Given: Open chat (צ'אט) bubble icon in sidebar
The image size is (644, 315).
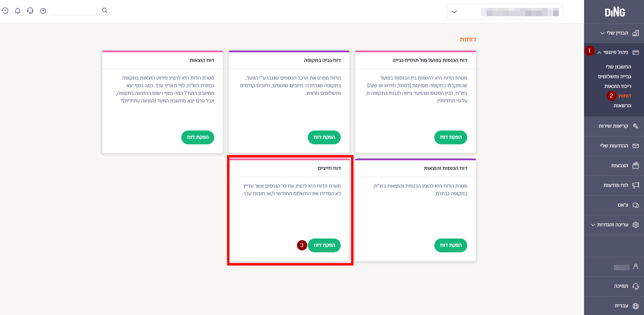Looking at the screenshot, I should click(635, 205).
